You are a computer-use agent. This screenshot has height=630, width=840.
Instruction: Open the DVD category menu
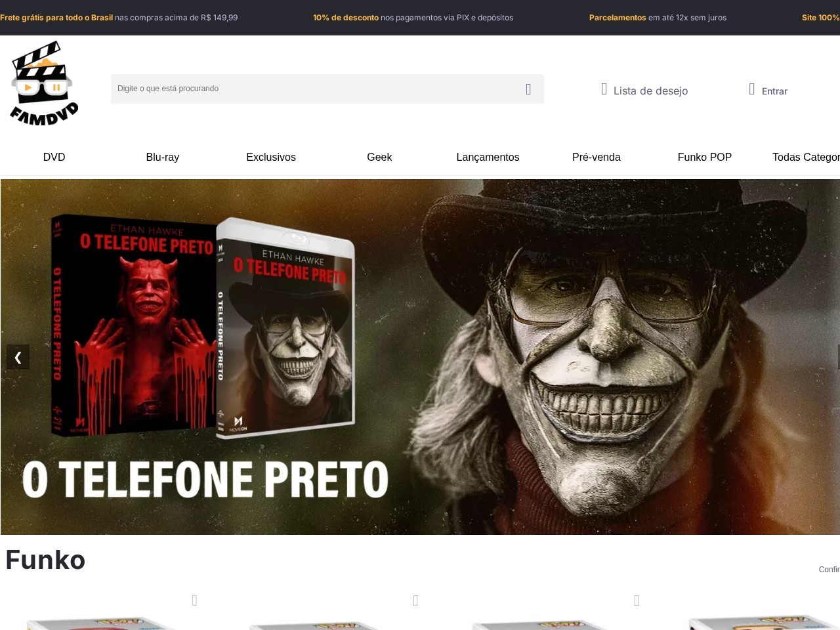click(x=54, y=157)
